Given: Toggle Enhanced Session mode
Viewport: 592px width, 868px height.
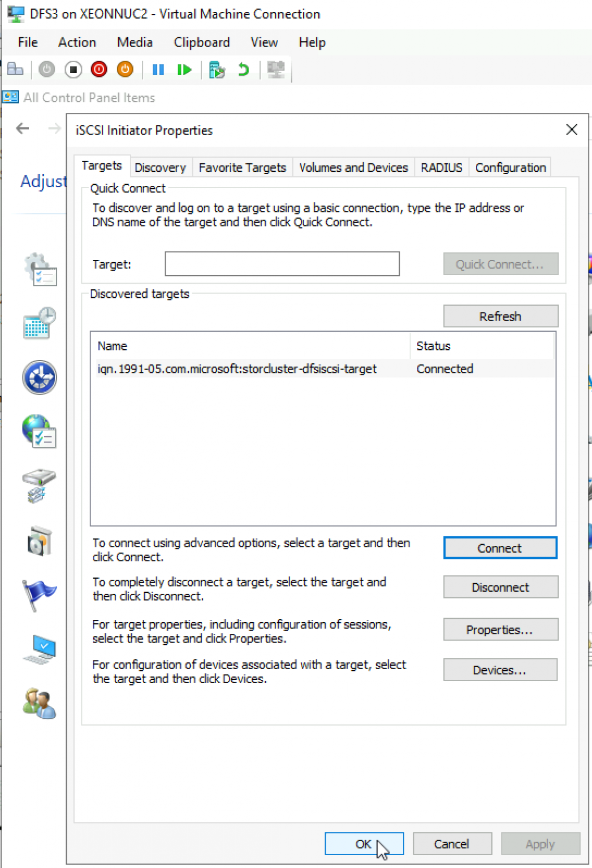Looking at the screenshot, I should click(275, 69).
